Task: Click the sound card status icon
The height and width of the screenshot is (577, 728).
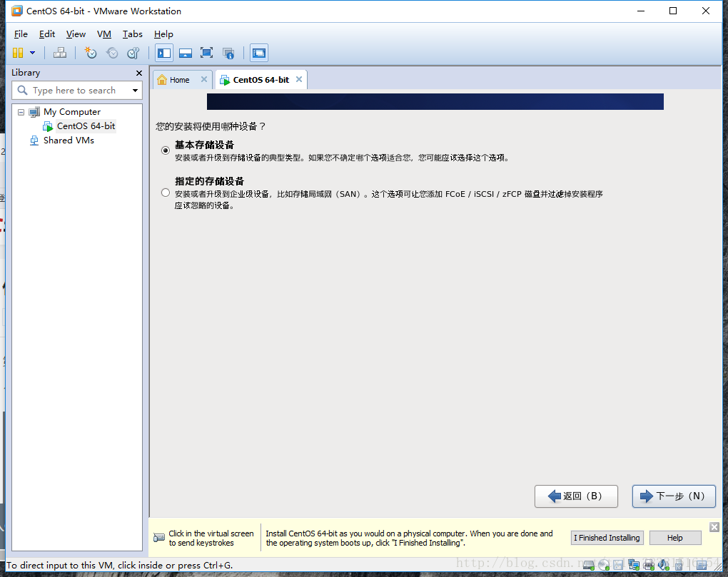Action: point(664,565)
